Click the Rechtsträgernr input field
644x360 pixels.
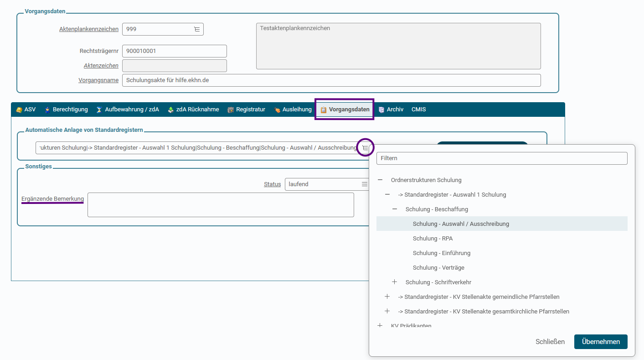[175, 51]
